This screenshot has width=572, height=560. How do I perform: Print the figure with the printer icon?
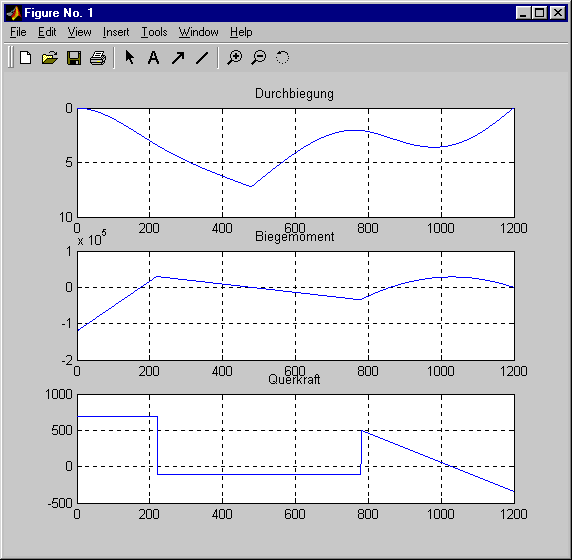click(x=98, y=58)
